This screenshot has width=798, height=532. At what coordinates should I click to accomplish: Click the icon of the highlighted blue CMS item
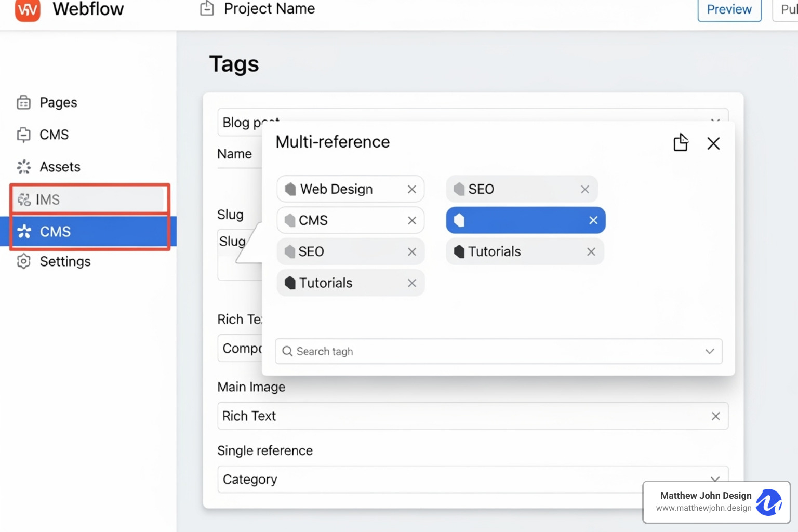coord(24,232)
